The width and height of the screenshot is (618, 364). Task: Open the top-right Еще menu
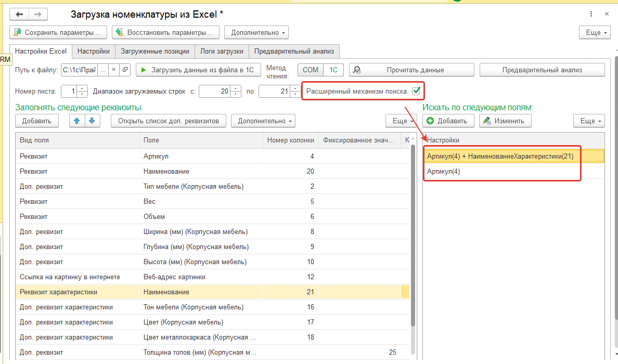coord(595,32)
